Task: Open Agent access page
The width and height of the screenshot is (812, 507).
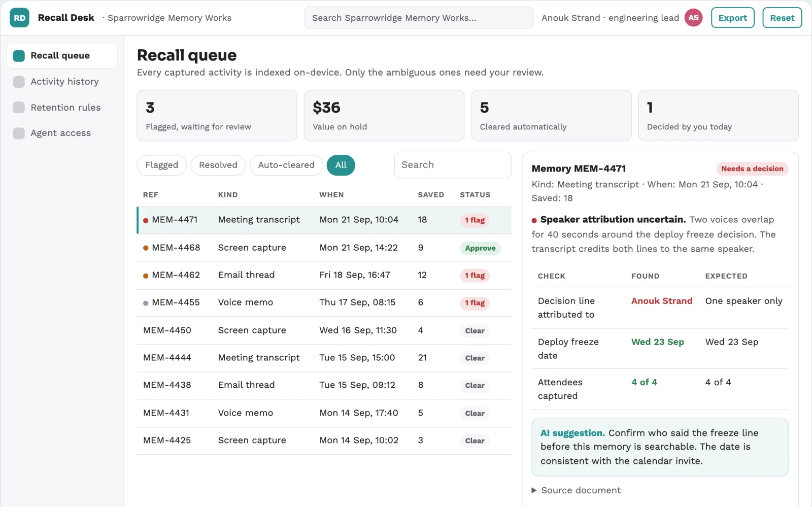Action: (x=62, y=133)
